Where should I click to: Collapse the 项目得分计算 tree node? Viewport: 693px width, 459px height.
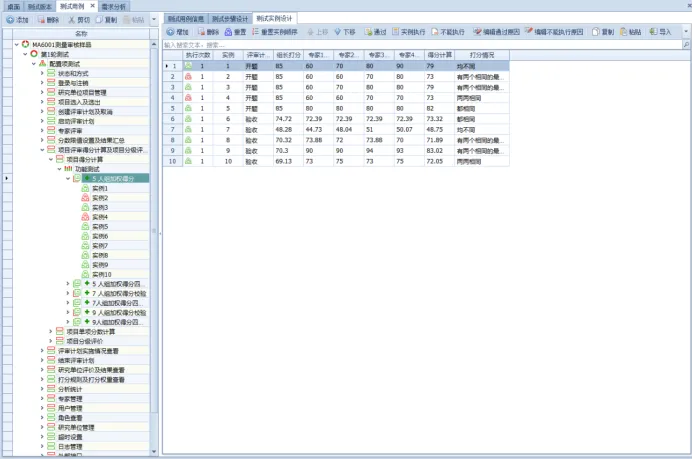51,159
